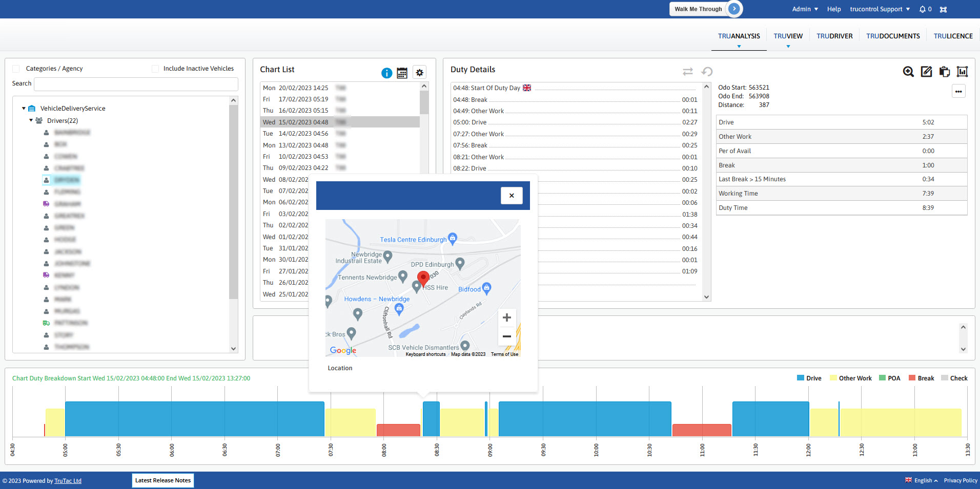Click the Latest Release Notes button
This screenshot has width=980, height=489.
pyautogui.click(x=163, y=480)
